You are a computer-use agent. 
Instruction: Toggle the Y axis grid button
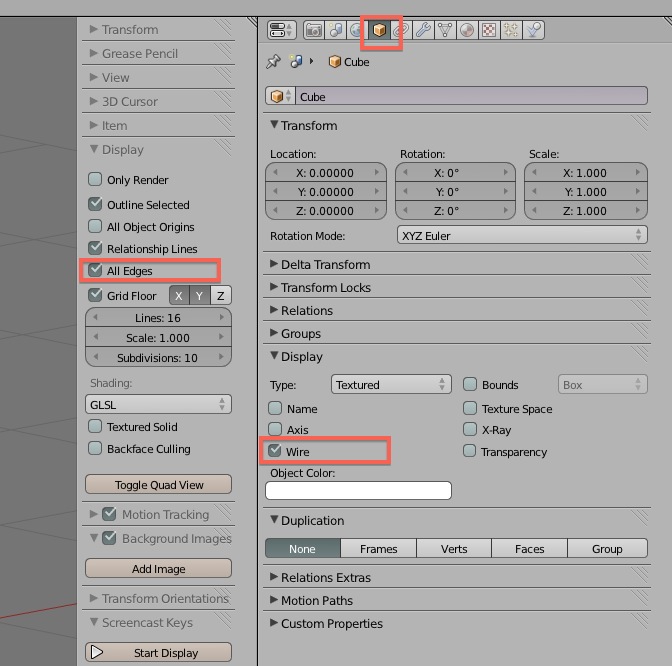point(200,296)
